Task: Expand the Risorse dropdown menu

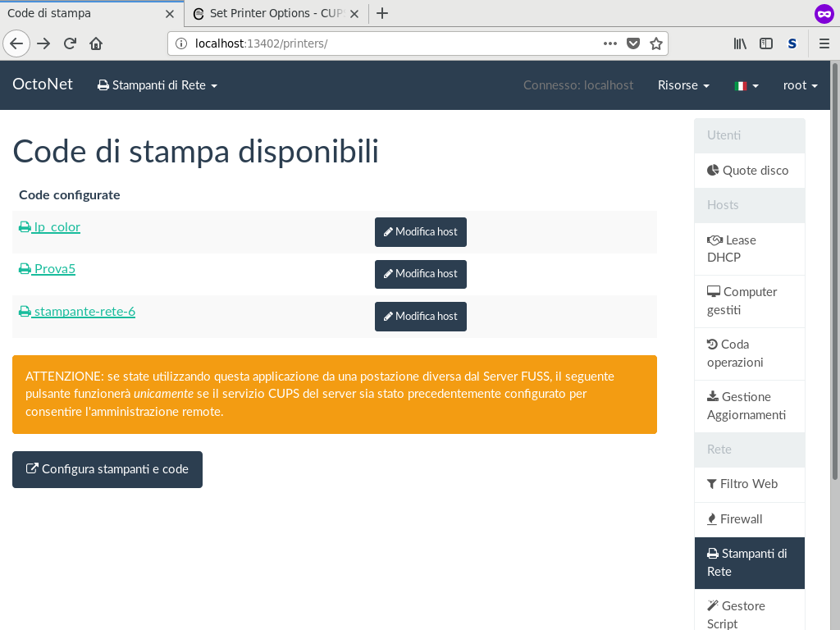Action: point(683,85)
